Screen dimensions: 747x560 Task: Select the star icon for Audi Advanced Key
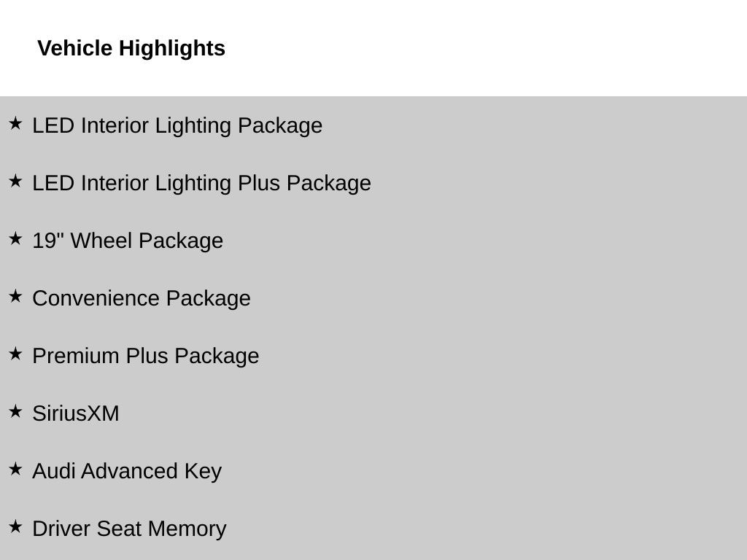pos(15,469)
